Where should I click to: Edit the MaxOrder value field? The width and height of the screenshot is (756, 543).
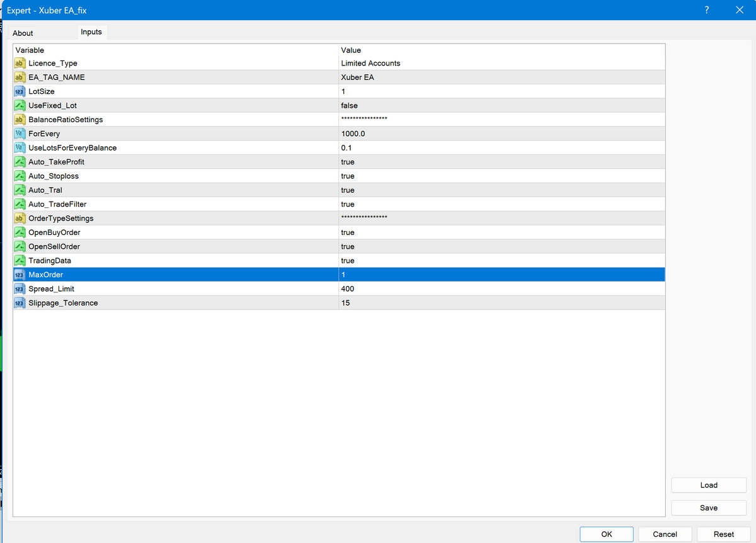[x=501, y=275]
